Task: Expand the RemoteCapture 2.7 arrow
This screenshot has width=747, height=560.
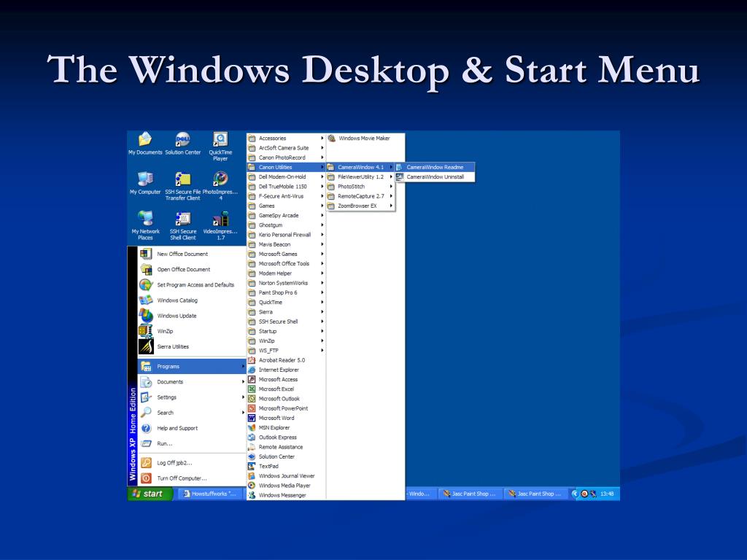Action: coord(391,195)
